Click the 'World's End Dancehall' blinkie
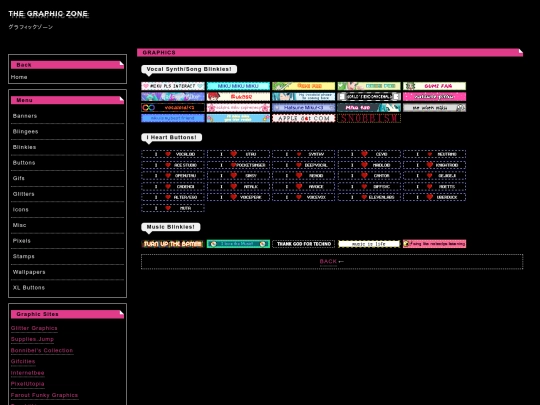This screenshot has height=405, width=540. coord(369,96)
